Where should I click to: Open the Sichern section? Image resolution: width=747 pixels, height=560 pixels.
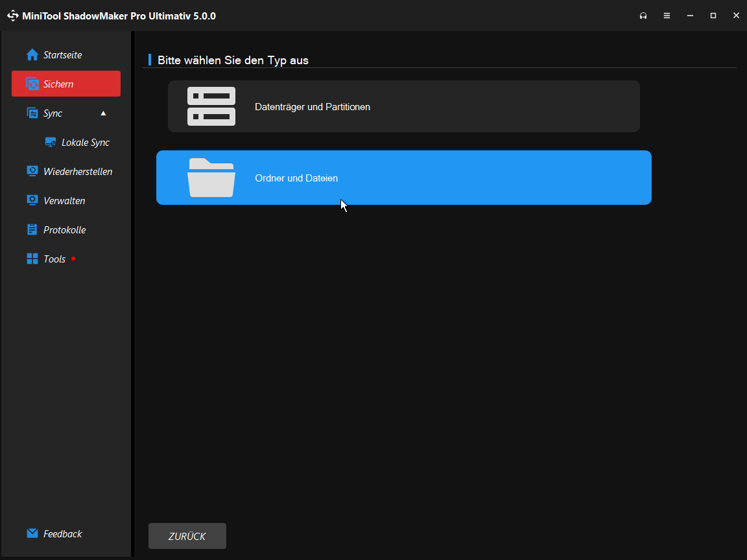[65, 84]
